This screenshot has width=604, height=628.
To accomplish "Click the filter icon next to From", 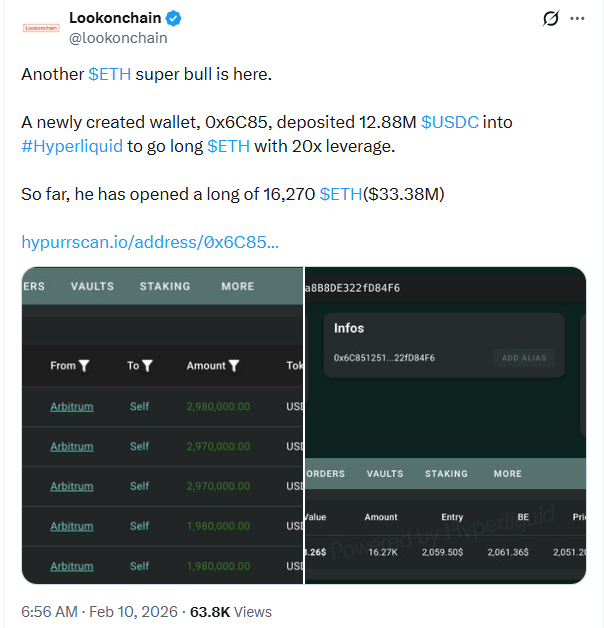I will [84, 366].
